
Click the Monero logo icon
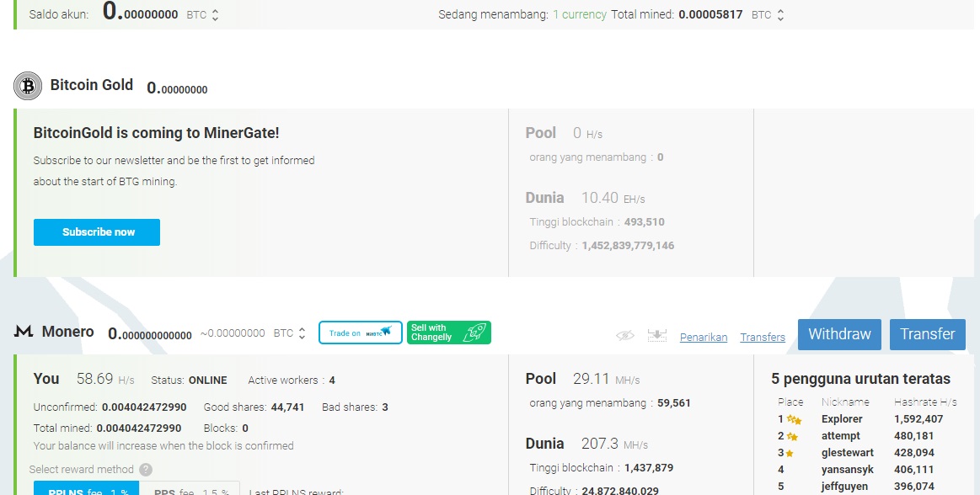click(x=22, y=332)
